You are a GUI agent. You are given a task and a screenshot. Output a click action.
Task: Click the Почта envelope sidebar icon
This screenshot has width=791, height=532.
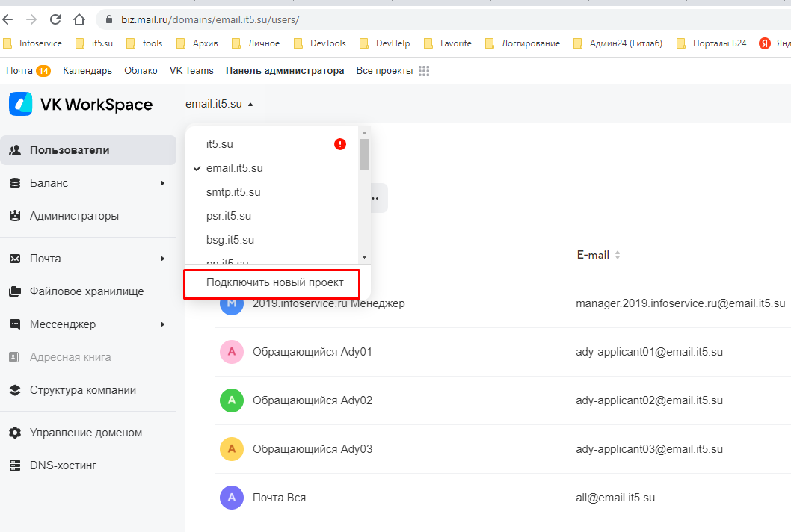point(15,259)
